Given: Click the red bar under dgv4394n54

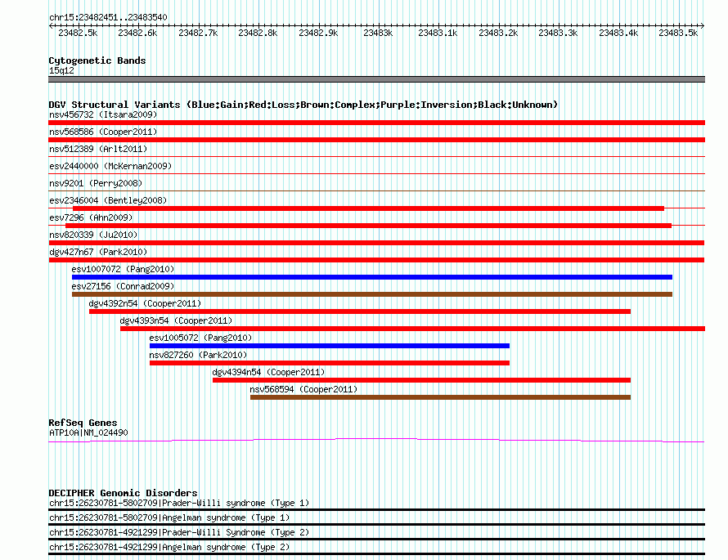Looking at the screenshot, I should pos(421,380).
